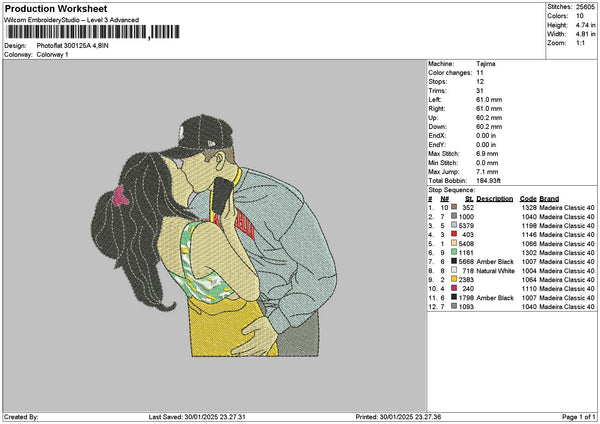Click the 'Brand' column header
Image resolution: width=600 pixels, height=424 pixels.
click(549, 199)
